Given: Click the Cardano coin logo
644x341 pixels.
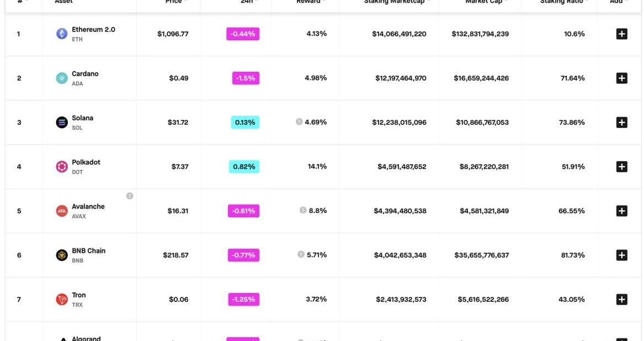Looking at the screenshot, I should pos(62,78).
